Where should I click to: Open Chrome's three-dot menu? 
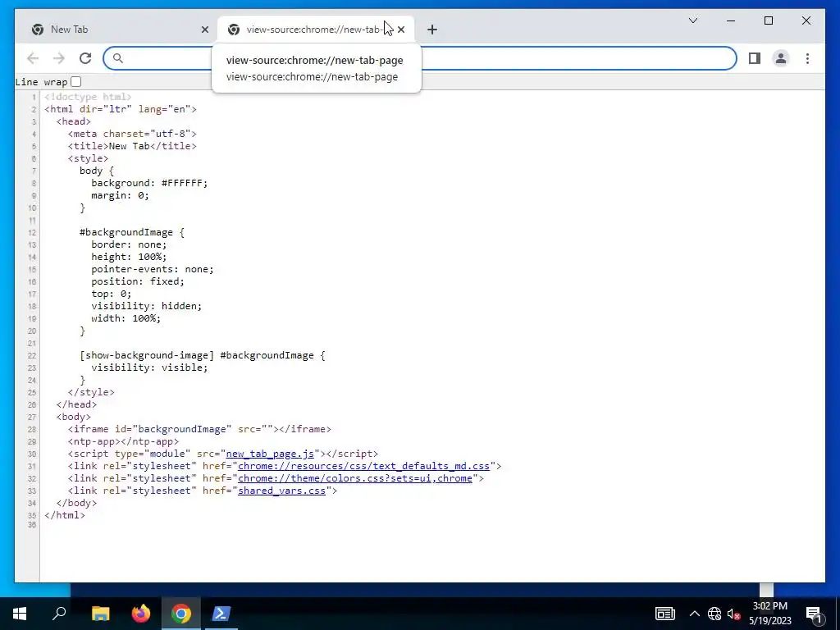click(807, 58)
